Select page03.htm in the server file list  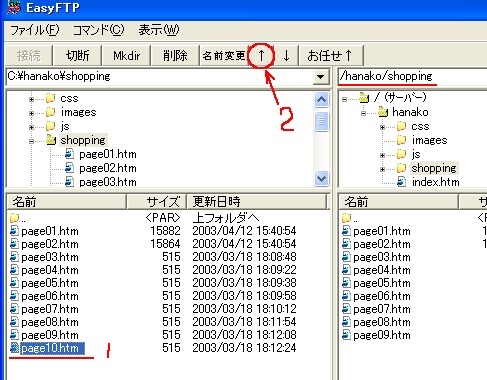tap(382, 257)
